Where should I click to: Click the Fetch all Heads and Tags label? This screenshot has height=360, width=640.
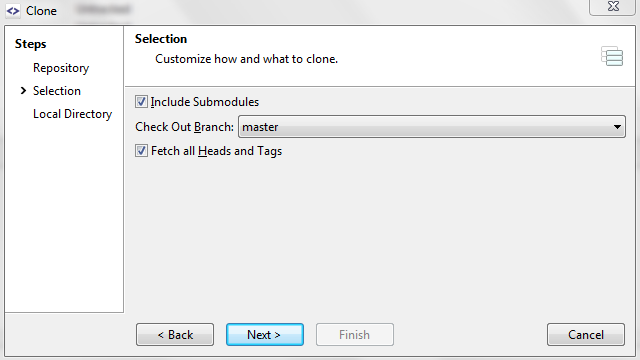click(216, 151)
